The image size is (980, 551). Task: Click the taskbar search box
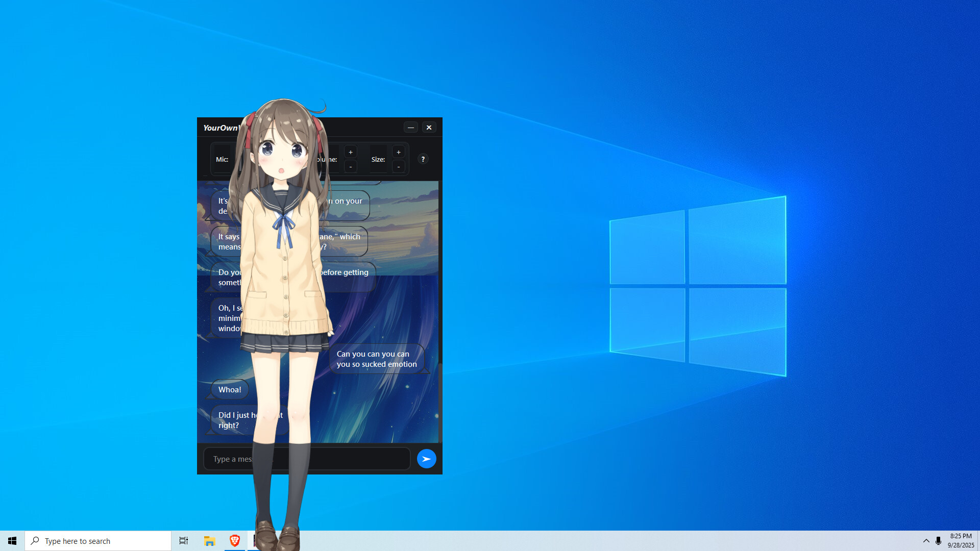pyautogui.click(x=97, y=540)
